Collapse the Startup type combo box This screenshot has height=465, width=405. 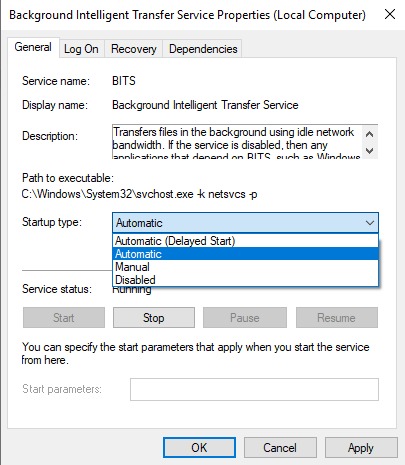click(x=245, y=223)
